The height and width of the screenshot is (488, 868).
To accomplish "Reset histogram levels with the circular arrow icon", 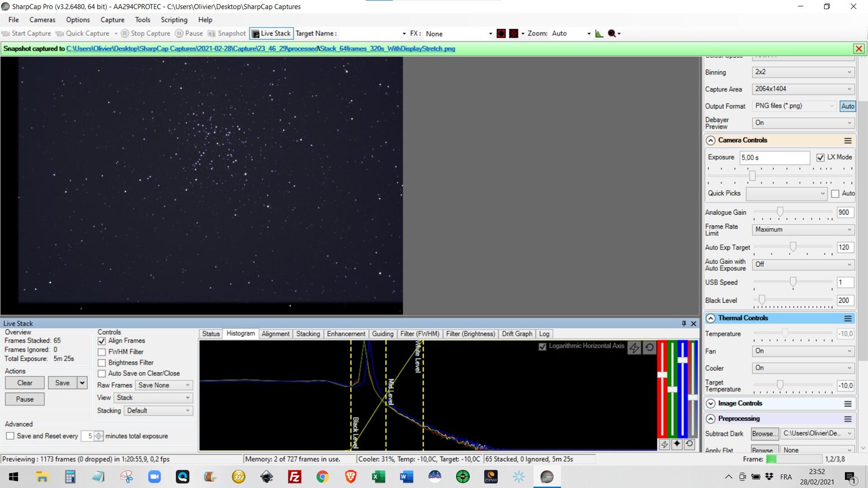I will (649, 347).
